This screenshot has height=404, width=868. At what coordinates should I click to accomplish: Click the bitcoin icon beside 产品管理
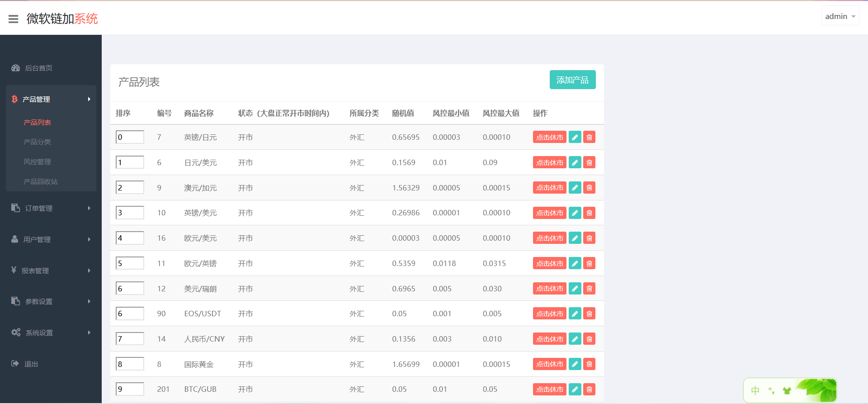(14, 99)
